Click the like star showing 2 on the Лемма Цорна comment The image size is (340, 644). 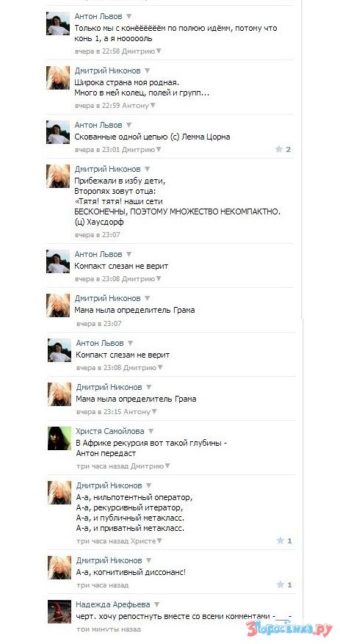[283, 150]
